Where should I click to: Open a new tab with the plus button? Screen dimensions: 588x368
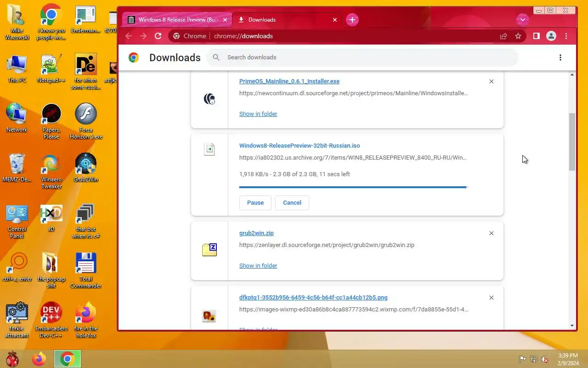click(x=352, y=20)
